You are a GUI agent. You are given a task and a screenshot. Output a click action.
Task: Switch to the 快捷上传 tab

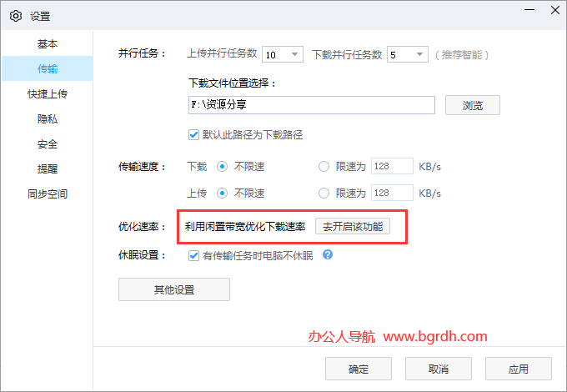coord(48,93)
